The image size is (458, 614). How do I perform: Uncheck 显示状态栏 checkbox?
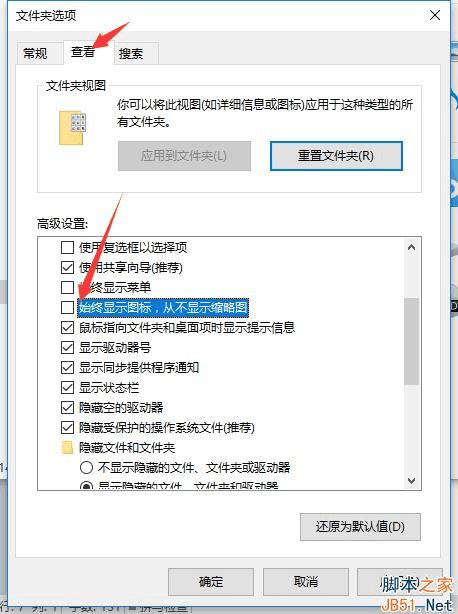click(x=67, y=388)
